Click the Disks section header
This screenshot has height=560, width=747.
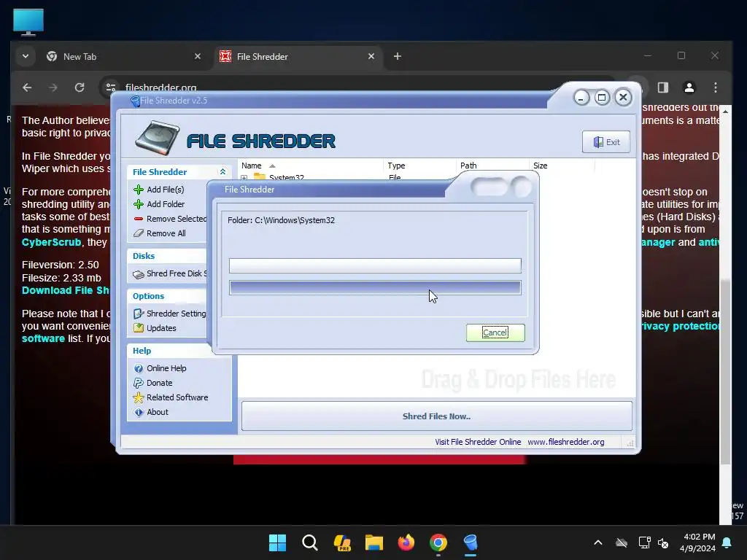(144, 256)
